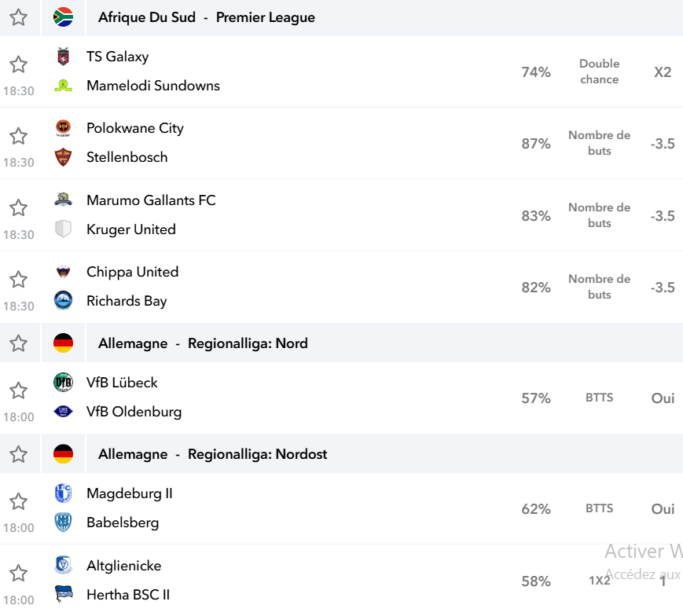Open the Premier League competition link
This screenshot has width=683, height=616.
point(266,17)
